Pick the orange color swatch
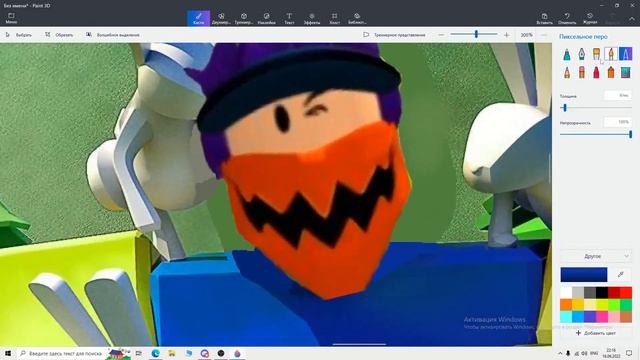Viewport: 640px width, 360px height. click(x=566, y=304)
